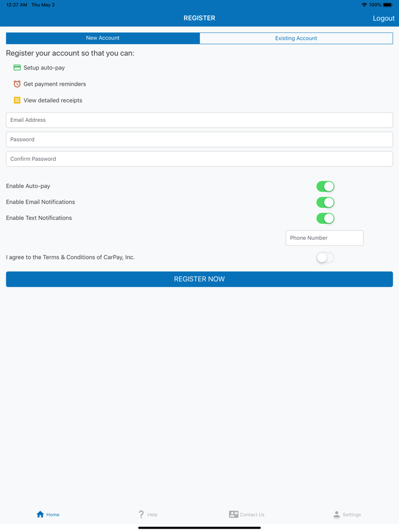The image size is (399, 532).
Task: Disable the Enable Auto-pay toggle
Action: pyautogui.click(x=325, y=186)
